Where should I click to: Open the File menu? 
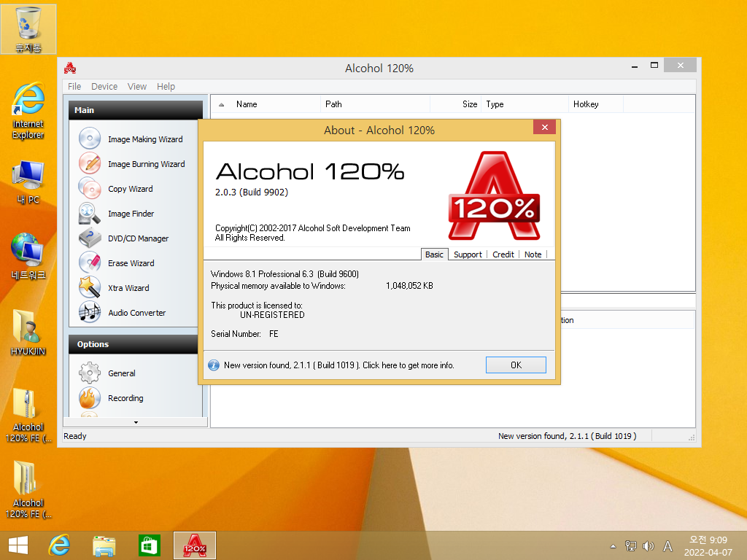(x=74, y=86)
